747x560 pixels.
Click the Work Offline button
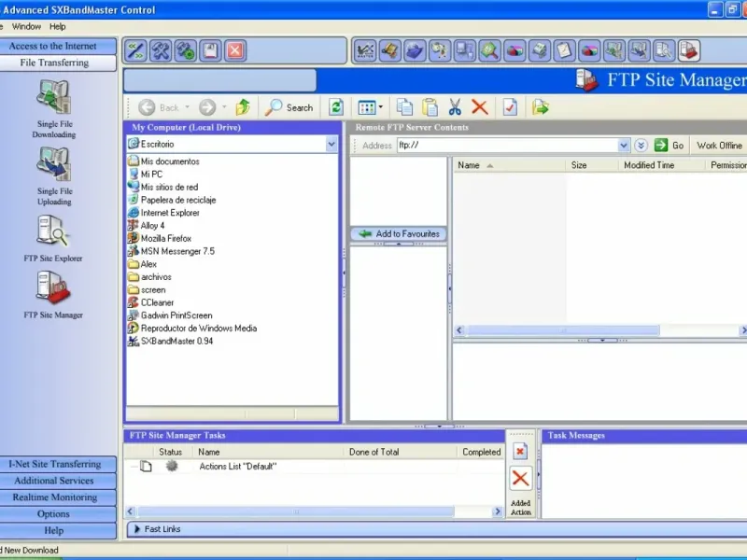[x=719, y=146]
